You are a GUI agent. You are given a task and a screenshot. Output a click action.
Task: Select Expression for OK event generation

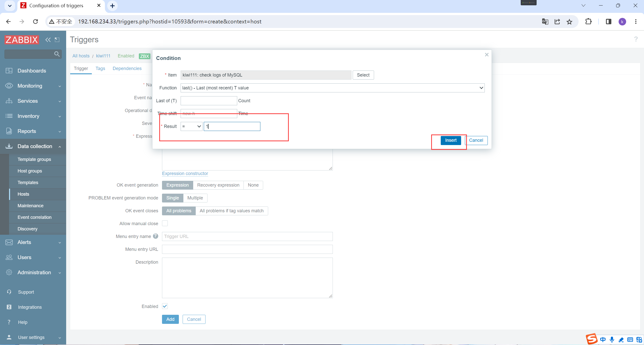point(177,185)
